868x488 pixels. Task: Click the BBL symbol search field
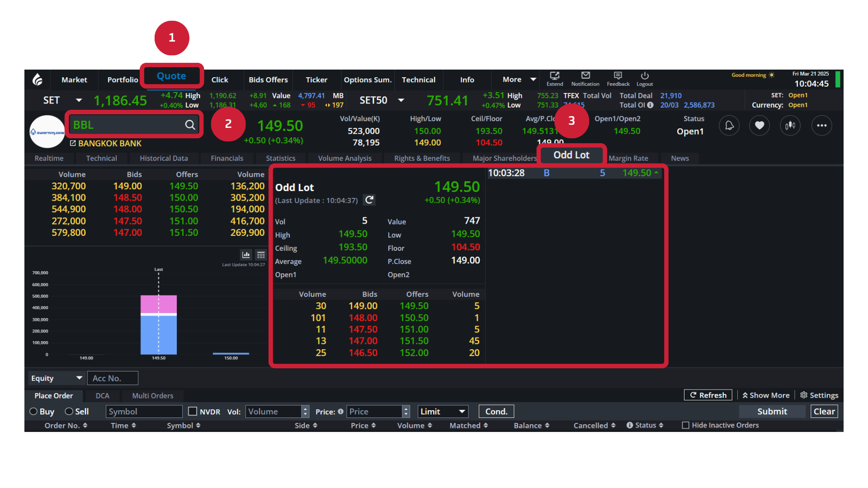pyautogui.click(x=127, y=125)
